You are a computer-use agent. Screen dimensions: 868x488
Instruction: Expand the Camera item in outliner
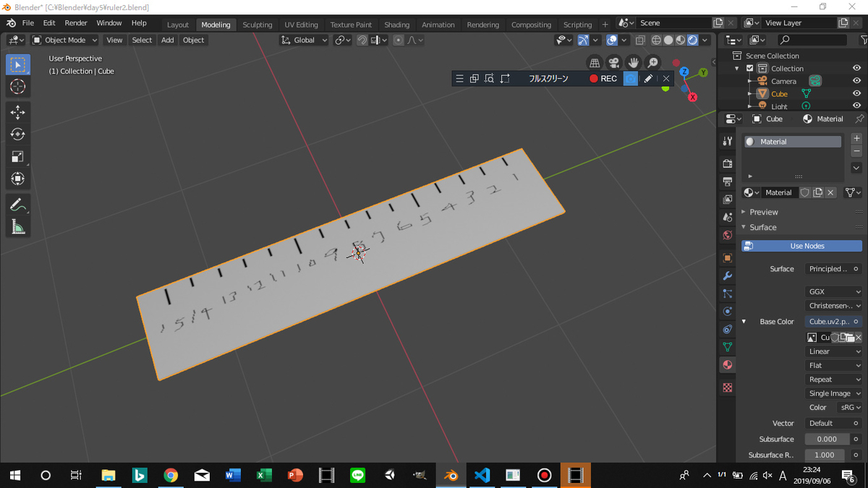(x=749, y=81)
